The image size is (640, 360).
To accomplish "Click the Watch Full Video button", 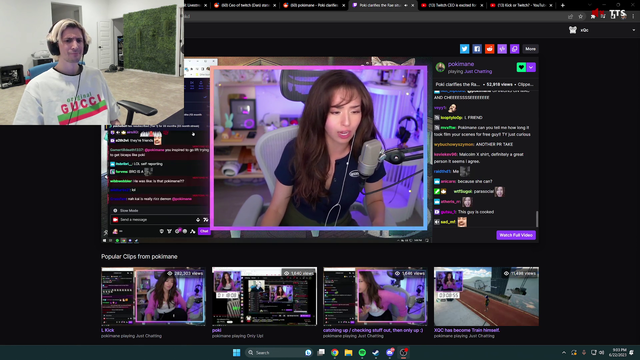I will coord(516,235).
